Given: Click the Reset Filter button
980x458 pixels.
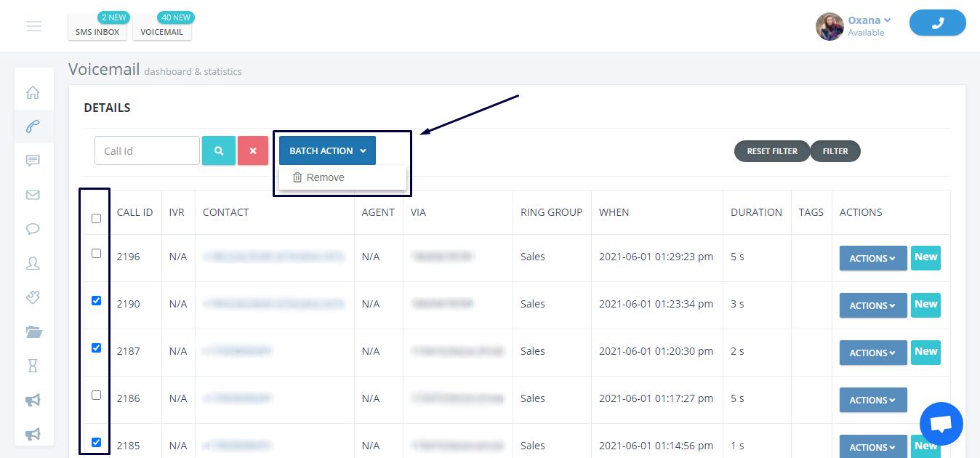Looking at the screenshot, I should coord(772,151).
